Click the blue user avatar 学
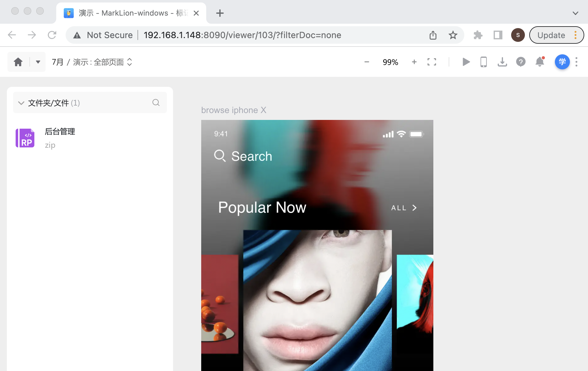The height and width of the screenshot is (371, 588). 562,62
